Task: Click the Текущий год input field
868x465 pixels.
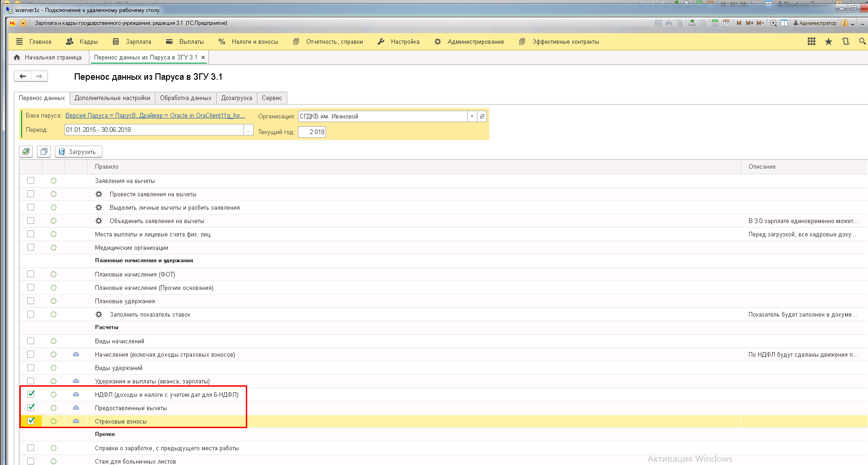Action: (312, 132)
